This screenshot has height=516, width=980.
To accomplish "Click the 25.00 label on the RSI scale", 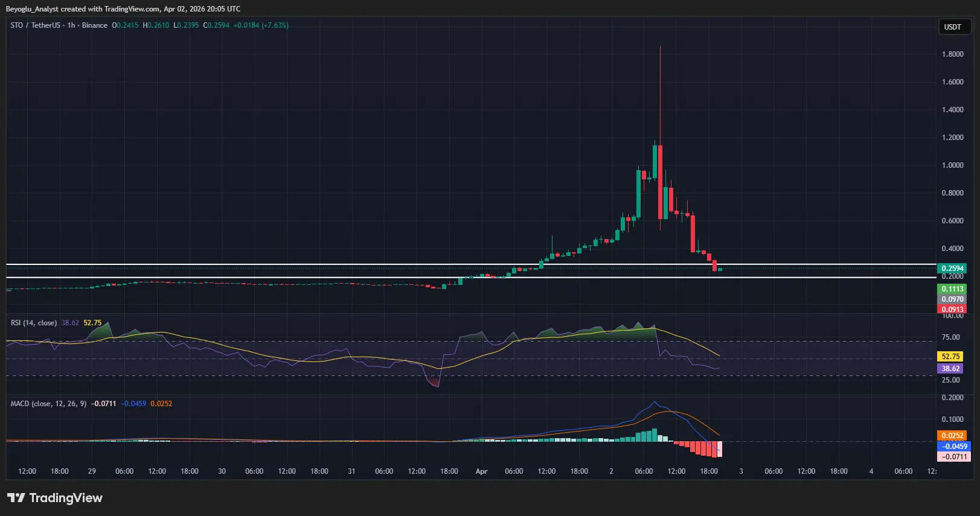I will click(x=951, y=380).
